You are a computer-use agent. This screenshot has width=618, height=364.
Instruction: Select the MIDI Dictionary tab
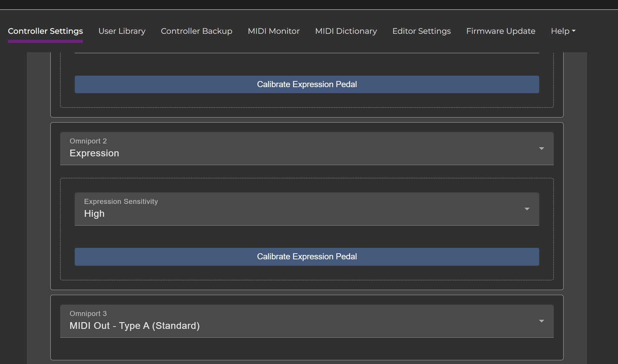coord(346,31)
